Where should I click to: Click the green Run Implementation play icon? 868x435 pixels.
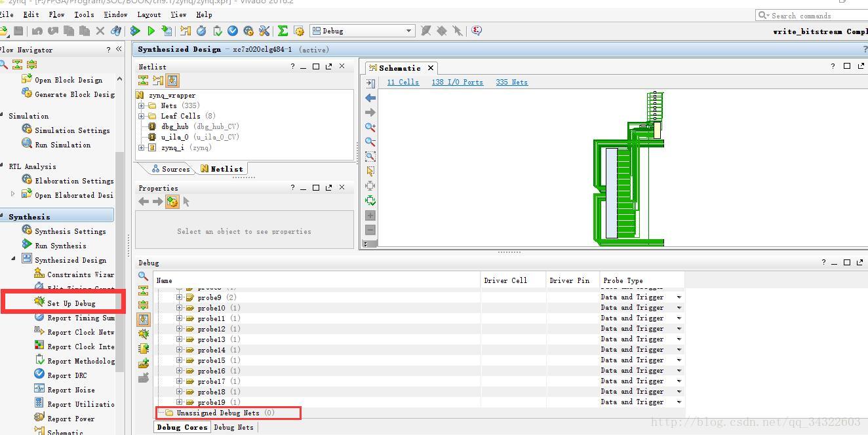[151, 31]
